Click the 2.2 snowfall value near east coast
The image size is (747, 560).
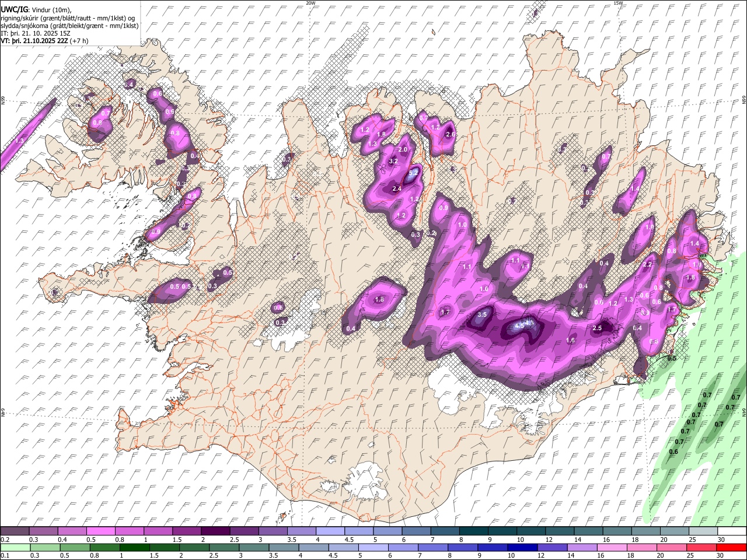(647, 264)
